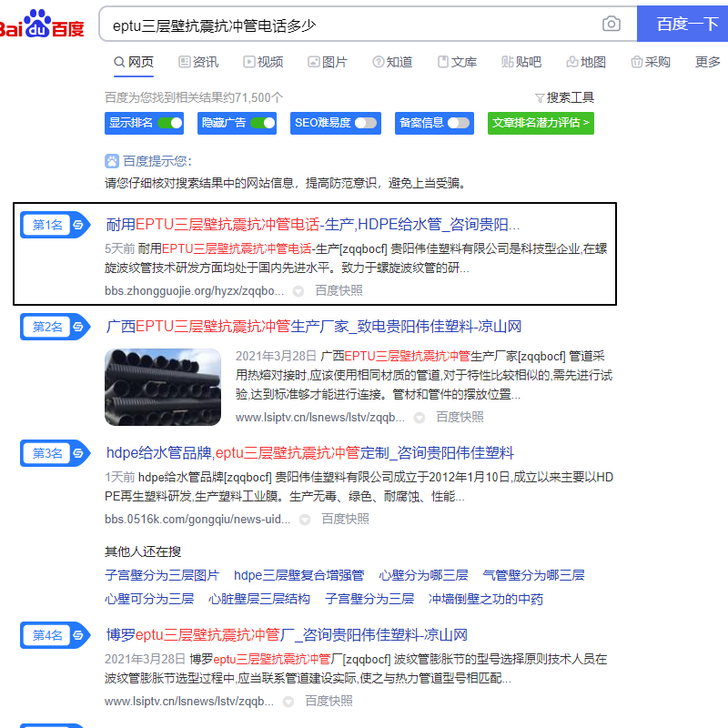Enable the SEO难易度 switch
Image resolution: width=728 pixels, height=728 pixels.
point(366,123)
